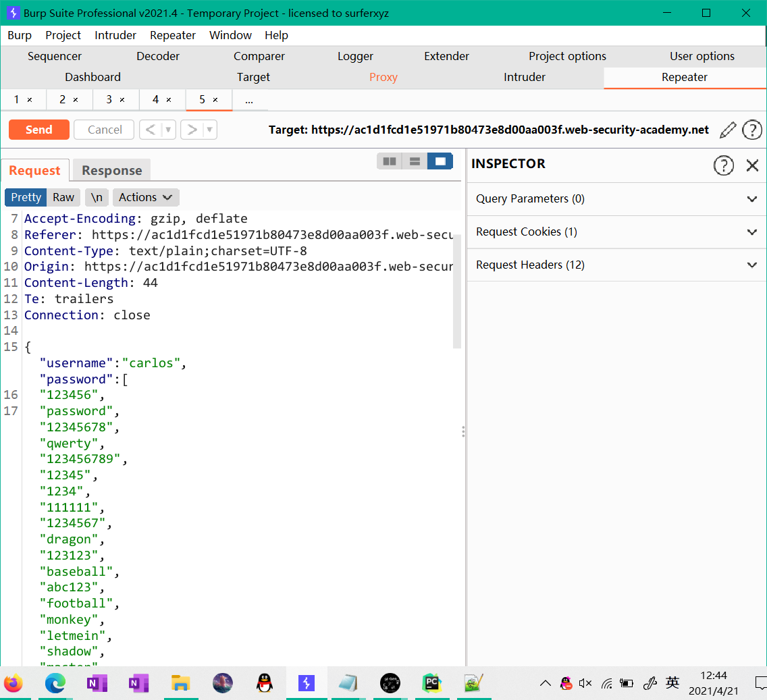Open the Project menu
This screenshot has width=767, height=700.
(x=63, y=35)
